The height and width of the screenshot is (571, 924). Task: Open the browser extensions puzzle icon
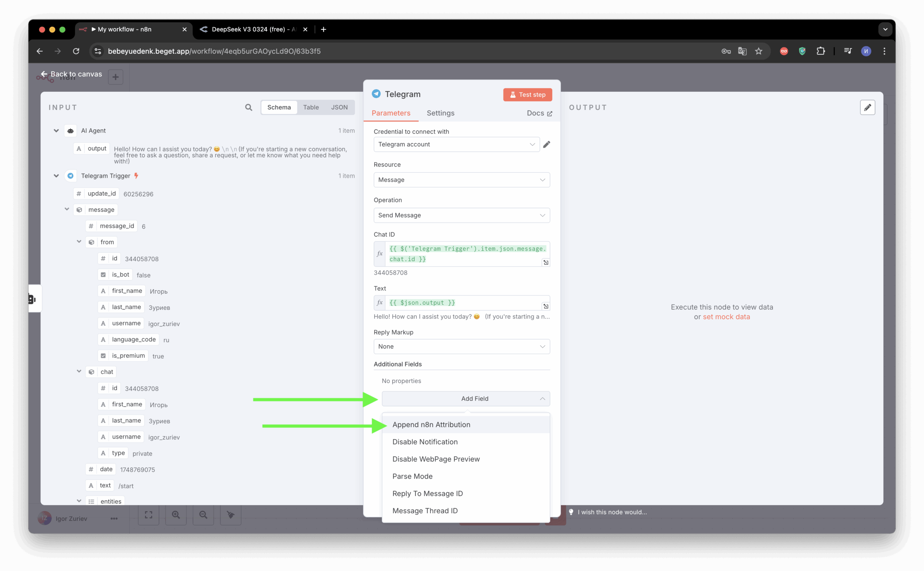point(820,51)
